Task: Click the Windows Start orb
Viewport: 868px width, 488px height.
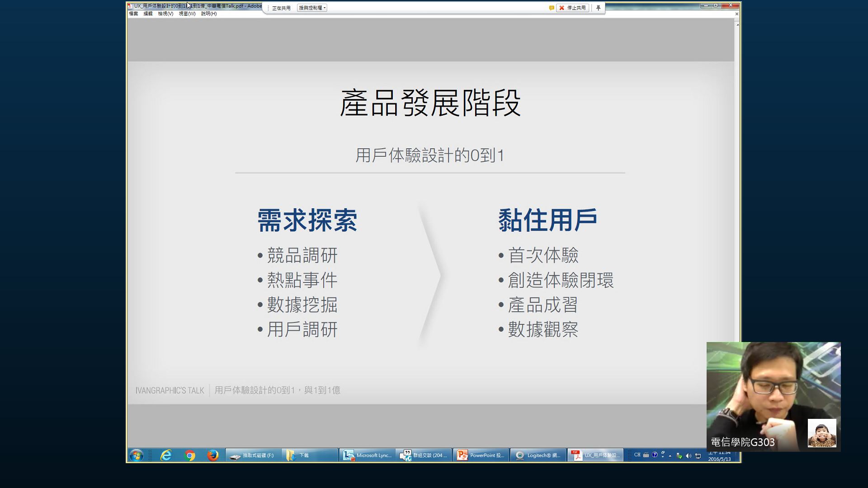Action: tap(136, 455)
